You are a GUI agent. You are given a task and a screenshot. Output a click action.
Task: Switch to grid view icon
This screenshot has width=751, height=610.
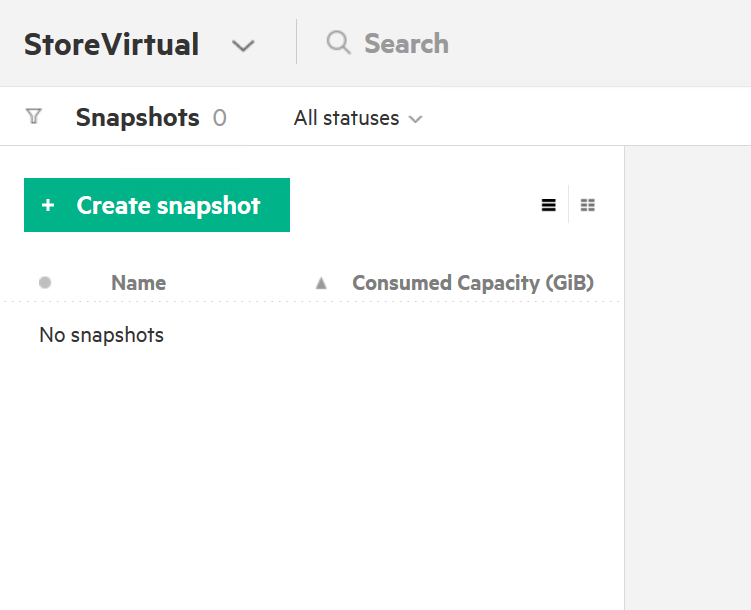tap(588, 205)
